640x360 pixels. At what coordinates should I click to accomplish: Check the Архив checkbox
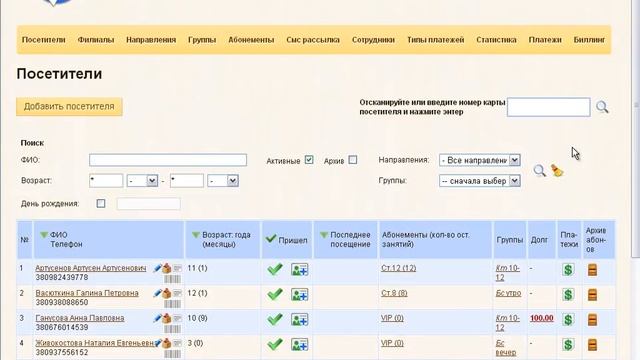pos(353,160)
